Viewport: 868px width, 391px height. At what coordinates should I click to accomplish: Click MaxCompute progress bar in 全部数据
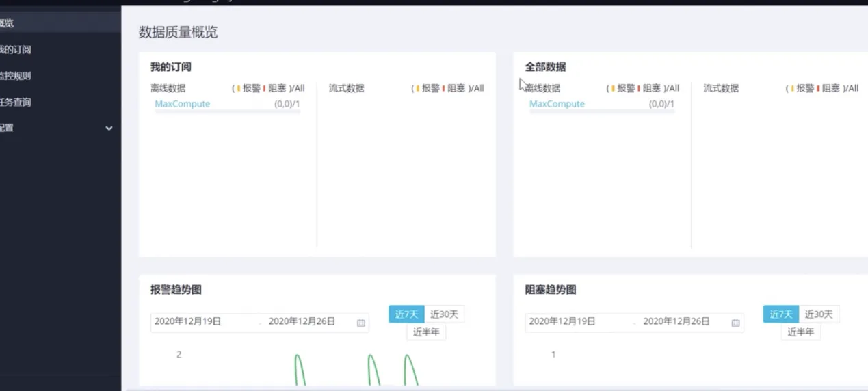coord(602,111)
